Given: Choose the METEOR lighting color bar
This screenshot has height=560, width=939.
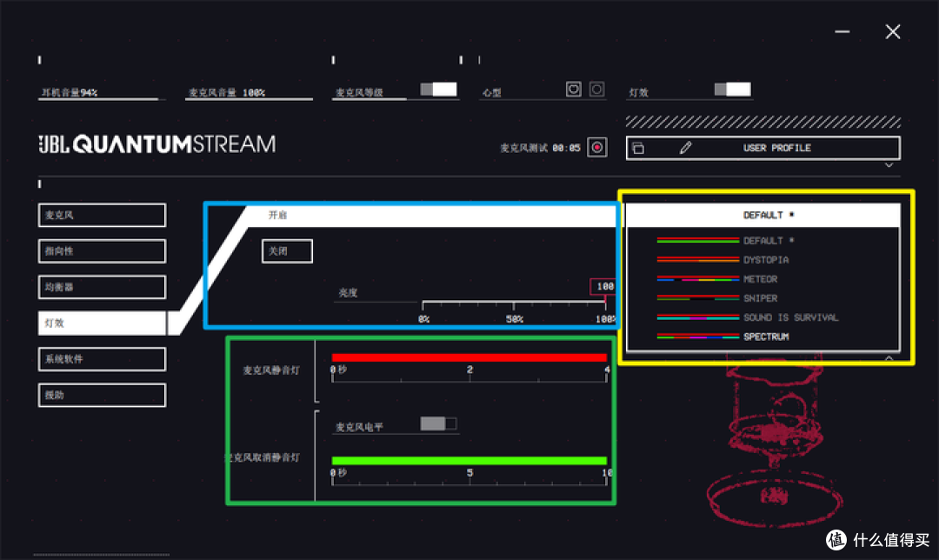Looking at the screenshot, I should coord(697,279).
